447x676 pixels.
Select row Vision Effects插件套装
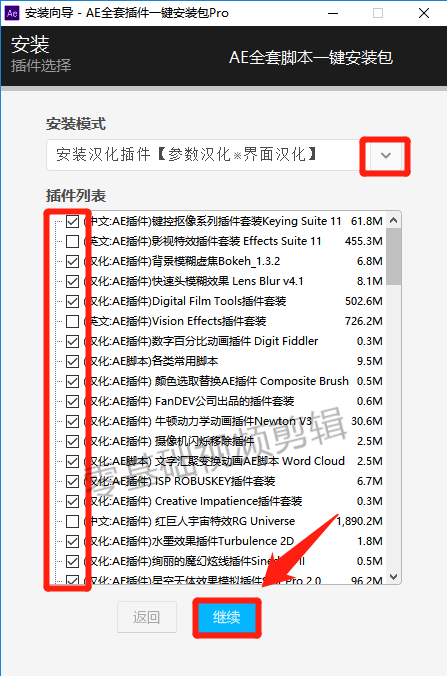tap(175, 321)
